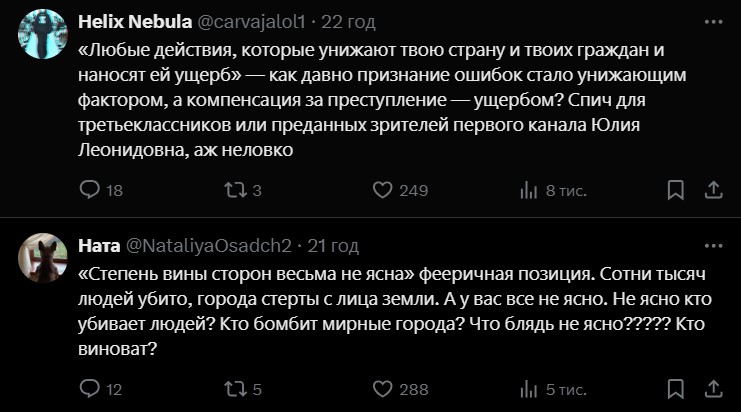741x412 pixels.
Task: Bookmark Ната's tweet
Action: pyautogui.click(x=676, y=389)
